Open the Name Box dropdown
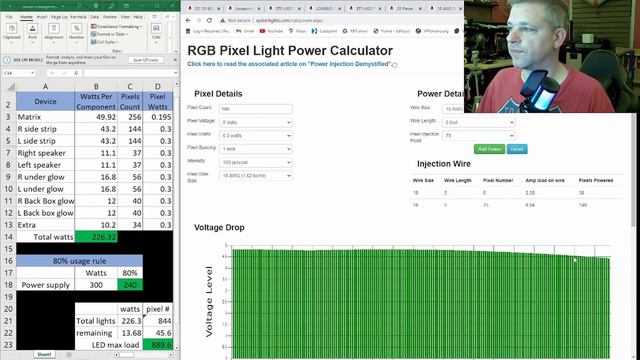The height and width of the screenshot is (360, 640). click(32, 73)
